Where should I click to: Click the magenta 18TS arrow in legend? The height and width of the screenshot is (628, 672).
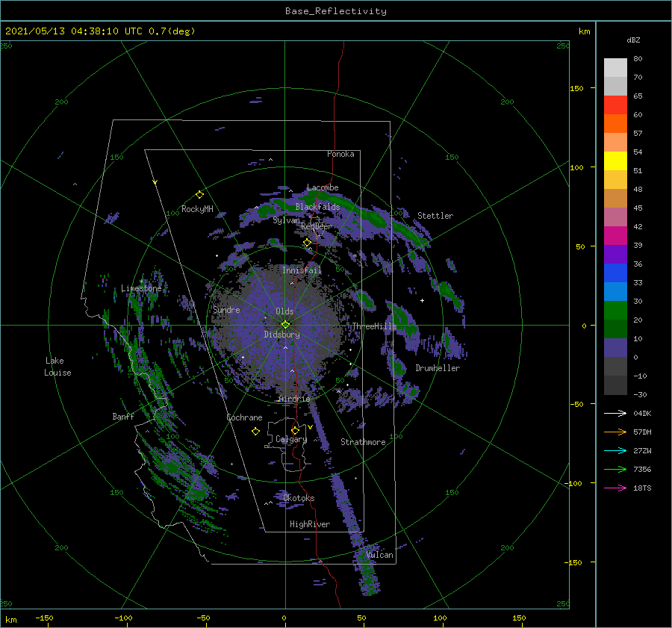tap(615, 488)
